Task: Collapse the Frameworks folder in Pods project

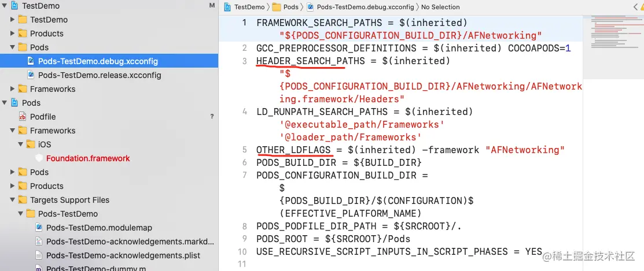Action: pos(12,131)
